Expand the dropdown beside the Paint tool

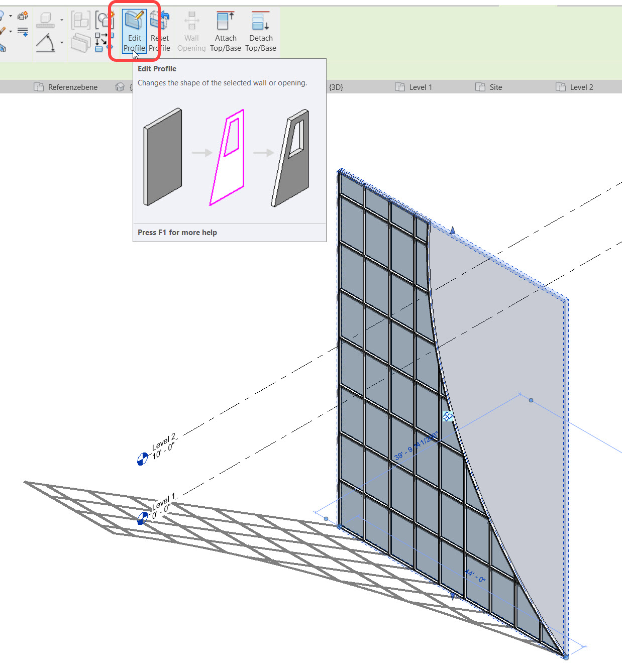tap(11, 31)
